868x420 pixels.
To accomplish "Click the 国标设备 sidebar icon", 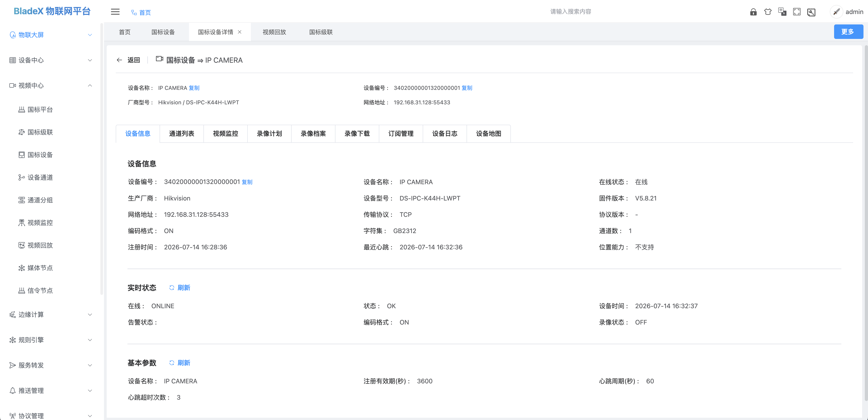I will tap(21, 155).
